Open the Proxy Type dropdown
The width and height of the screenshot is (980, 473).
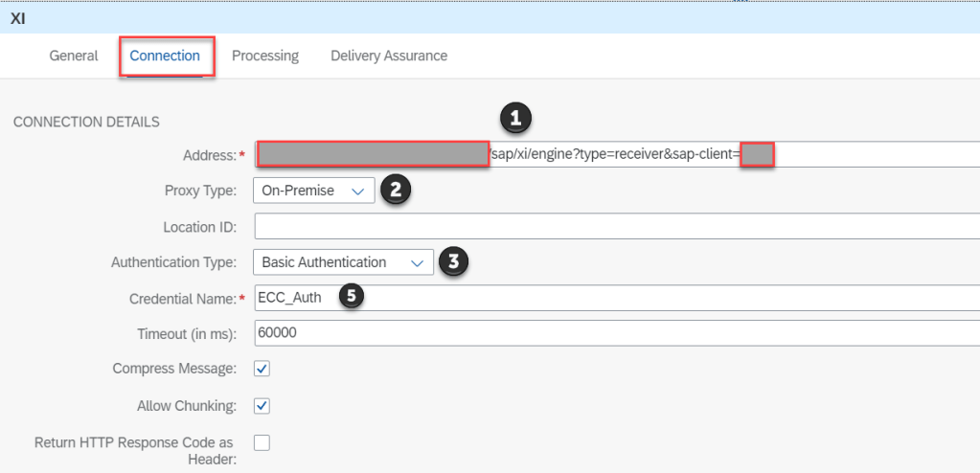(x=313, y=191)
